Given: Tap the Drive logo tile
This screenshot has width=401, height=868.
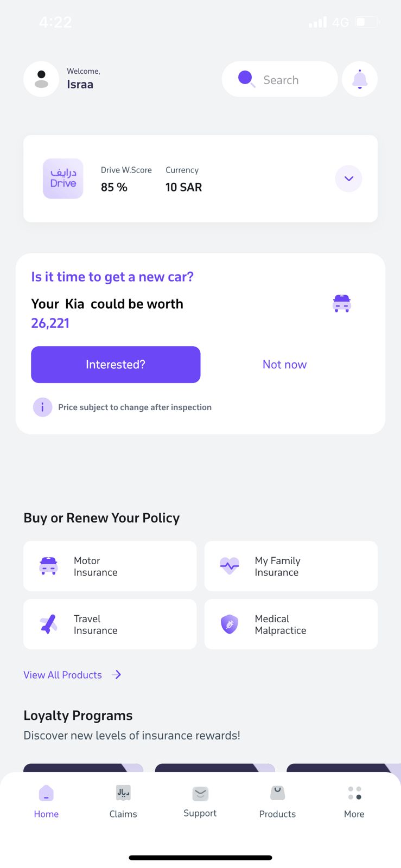Looking at the screenshot, I should click(x=63, y=178).
